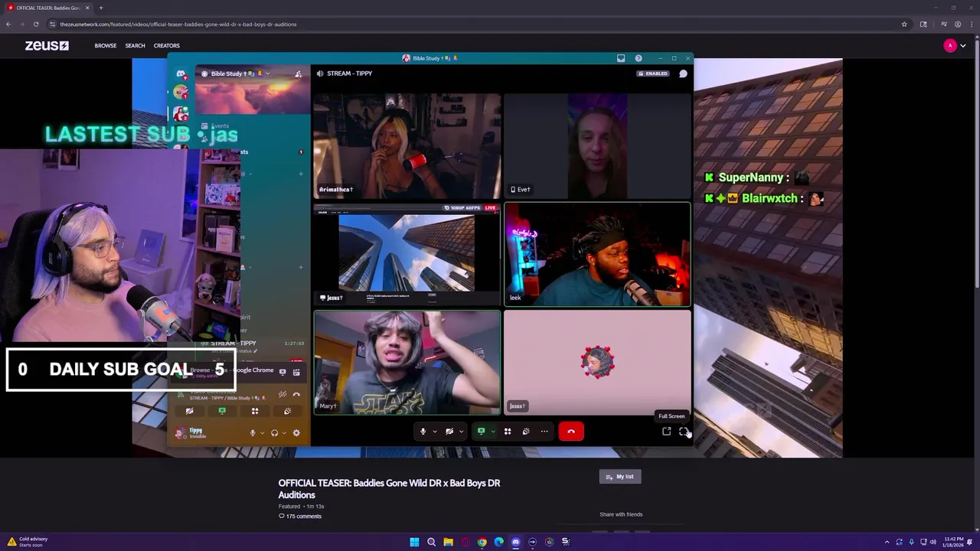This screenshot has width=980, height=551.
Task: Click the video title OFFICIAL TEASER
Action: pos(389,489)
